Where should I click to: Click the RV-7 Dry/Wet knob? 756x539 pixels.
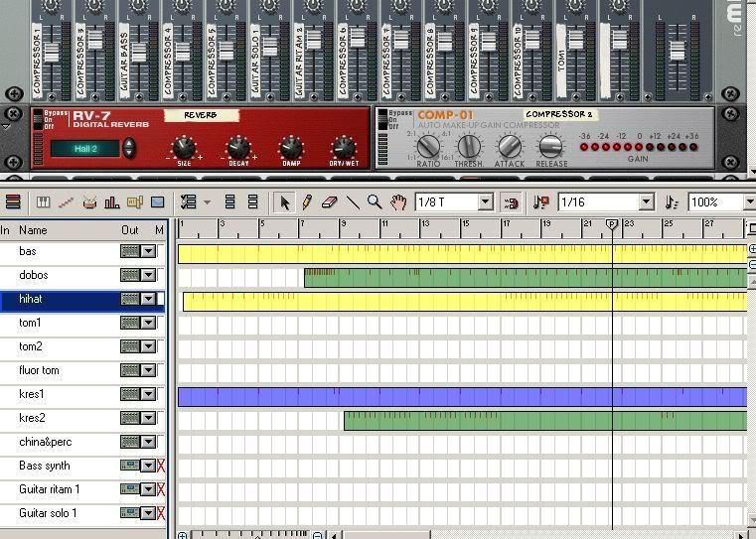(344, 147)
